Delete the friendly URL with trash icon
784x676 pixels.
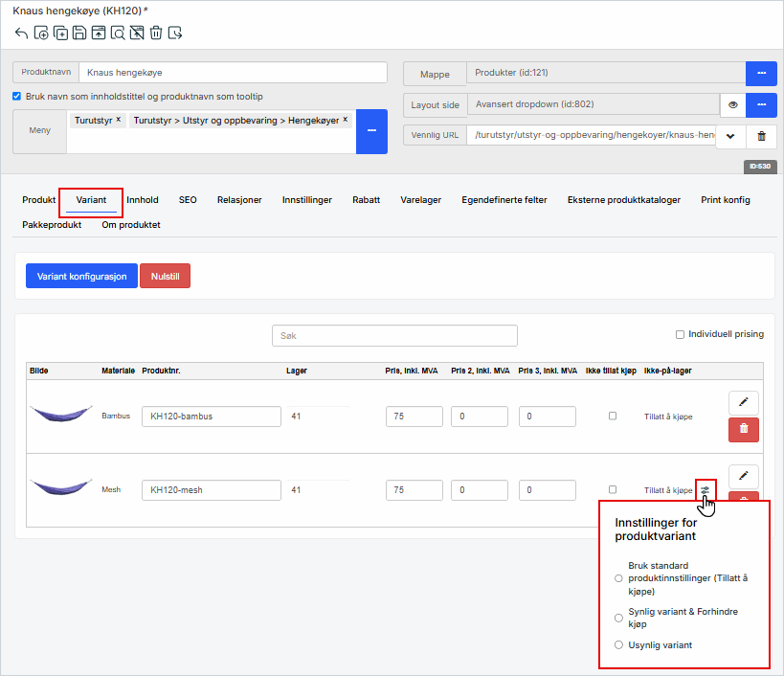(761, 136)
